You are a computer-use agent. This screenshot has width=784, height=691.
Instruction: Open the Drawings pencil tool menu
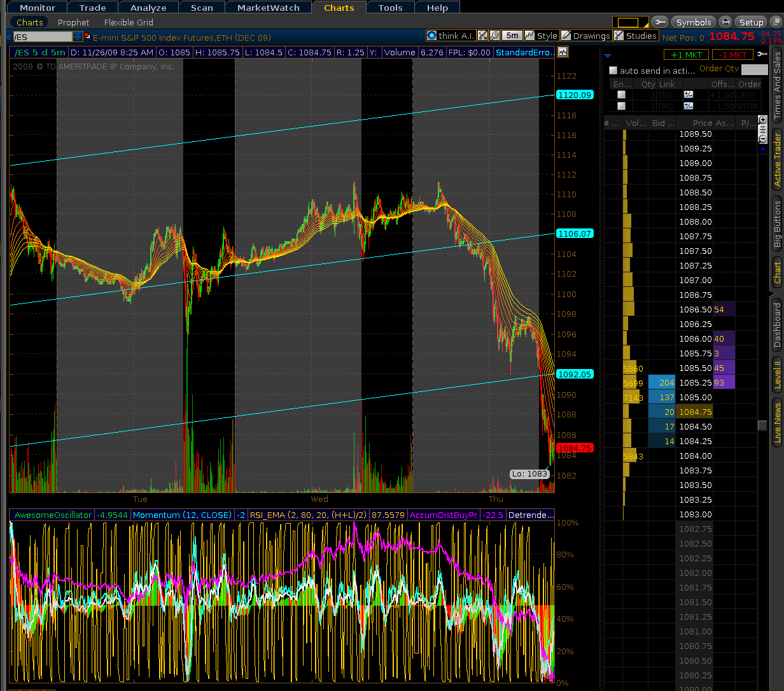(x=585, y=36)
